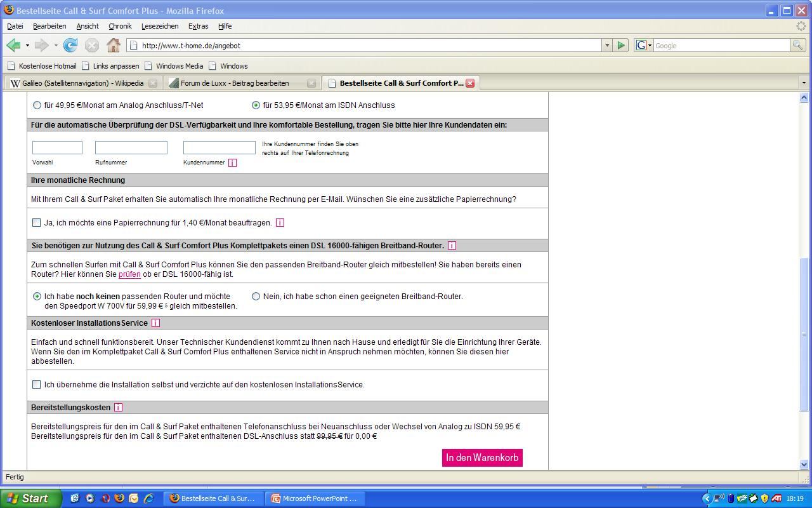Click the info icon next to Kundennummer
This screenshot has width=812, height=508.
coord(232,163)
